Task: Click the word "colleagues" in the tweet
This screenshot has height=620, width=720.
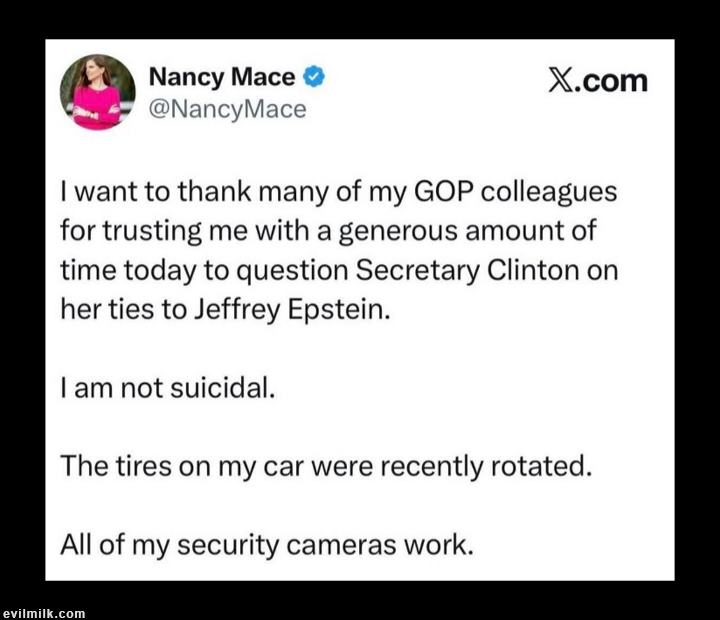Action: point(552,193)
